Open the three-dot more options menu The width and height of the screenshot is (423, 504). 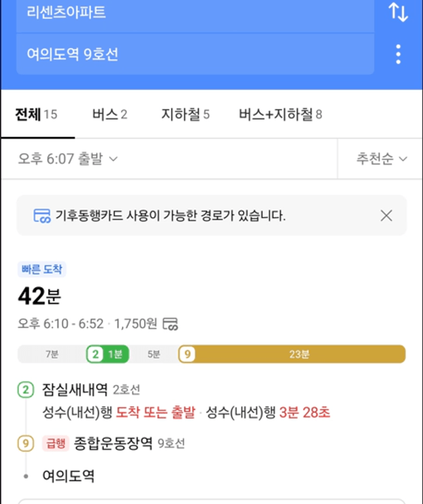tap(398, 54)
